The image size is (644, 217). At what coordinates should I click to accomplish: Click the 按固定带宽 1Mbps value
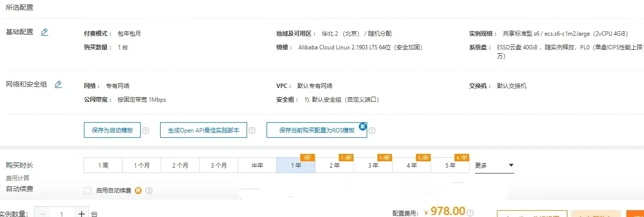pyautogui.click(x=142, y=100)
